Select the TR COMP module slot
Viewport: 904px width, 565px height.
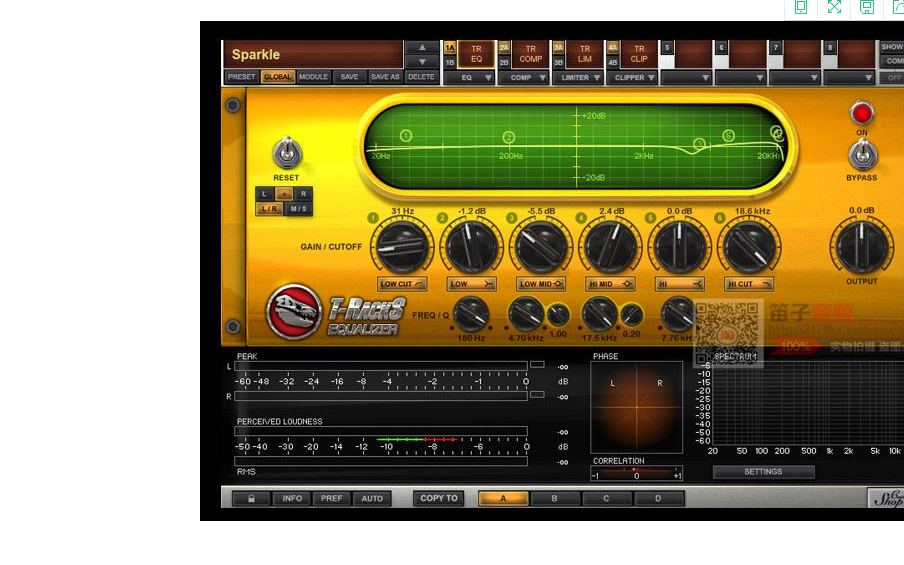[x=530, y=54]
